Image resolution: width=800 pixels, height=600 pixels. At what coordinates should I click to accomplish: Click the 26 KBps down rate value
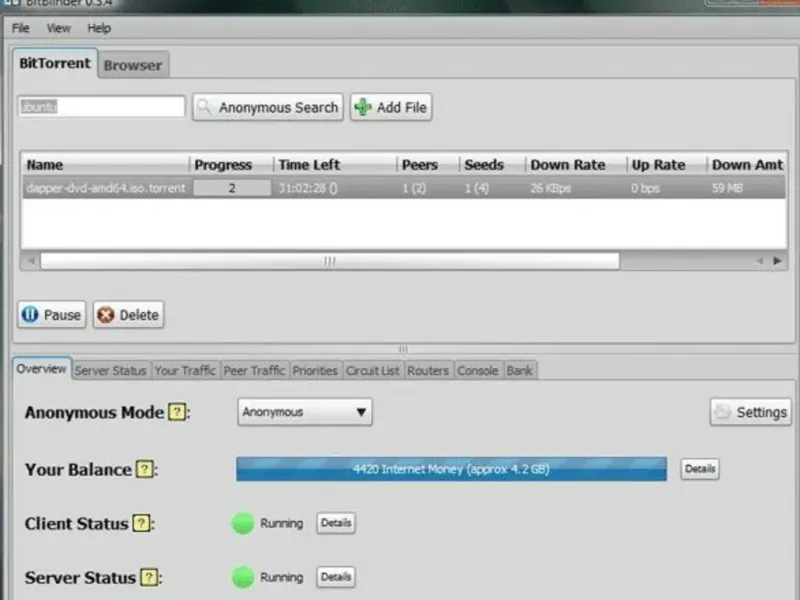(x=551, y=188)
